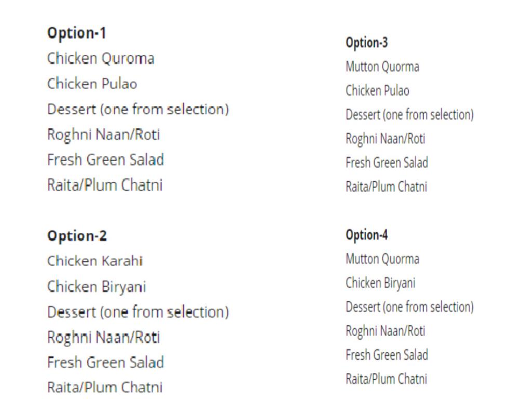
Task: Select Raita/Plum Chatni under Option-1
Action: 104,185
